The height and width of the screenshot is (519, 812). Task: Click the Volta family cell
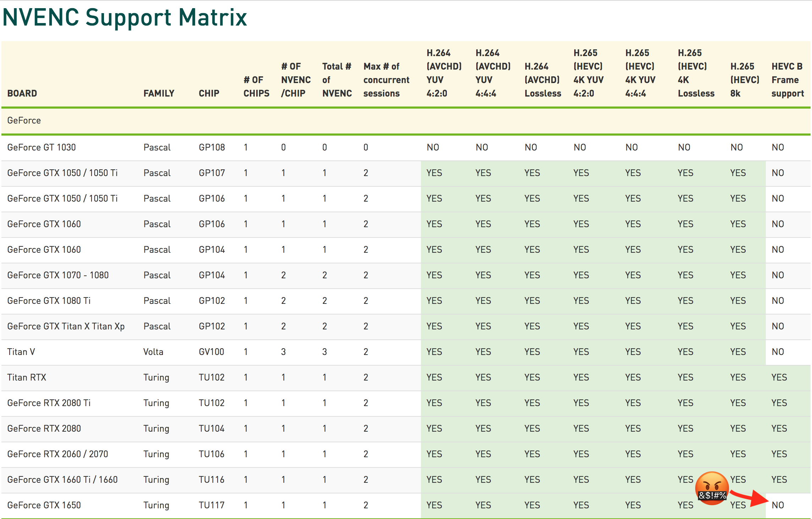(153, 352)
